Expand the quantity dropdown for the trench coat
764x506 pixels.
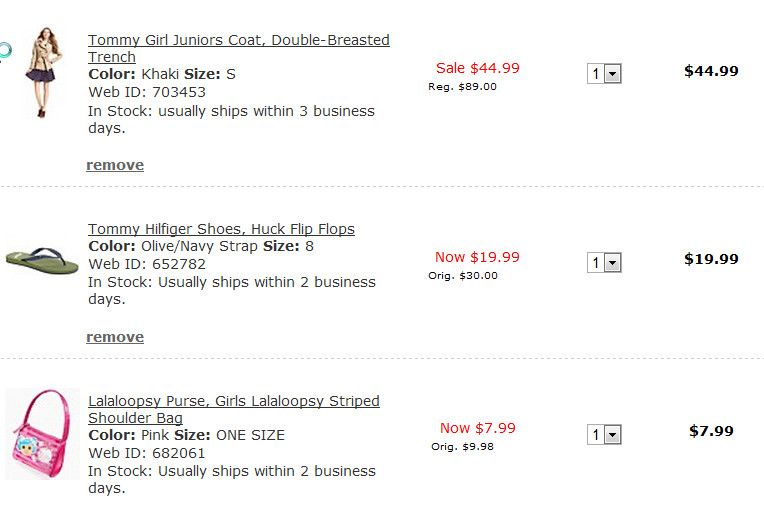coord(604,73)
